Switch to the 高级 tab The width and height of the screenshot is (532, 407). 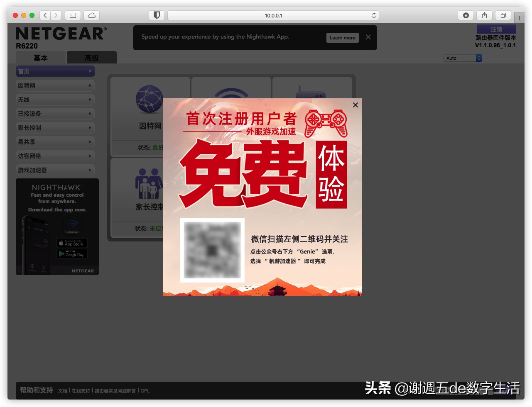pyautogui.click(x=91, y=58)
